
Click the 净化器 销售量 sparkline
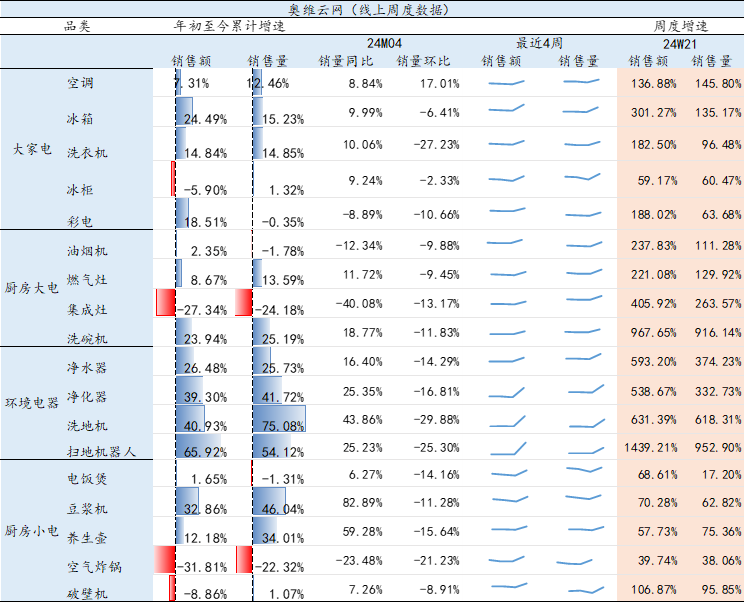[586, 390]
